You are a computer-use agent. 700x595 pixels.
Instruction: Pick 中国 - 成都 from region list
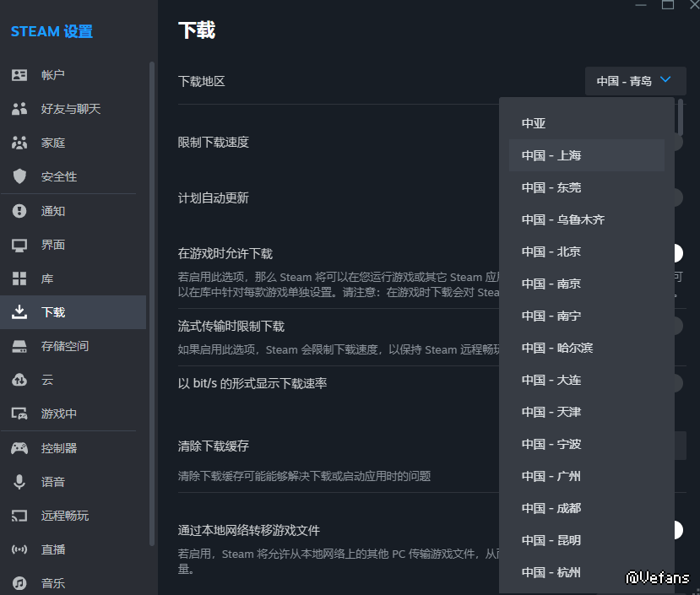pos(587,508)
